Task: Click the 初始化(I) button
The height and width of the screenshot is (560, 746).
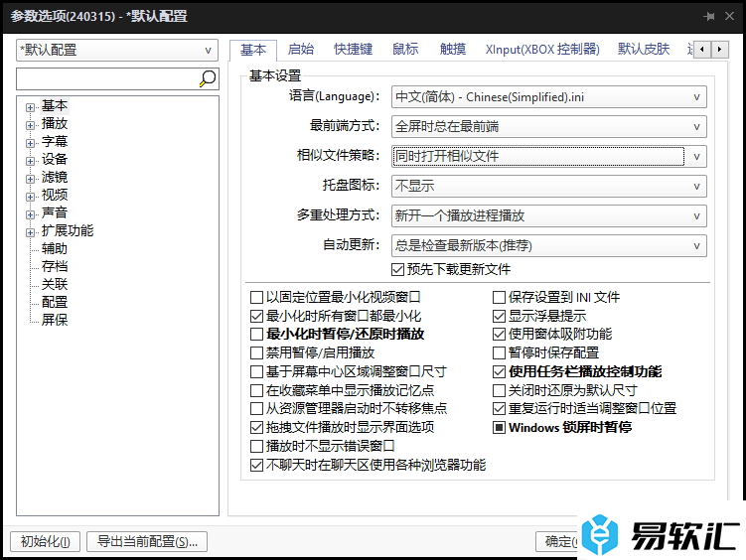Action: (45, 541)
